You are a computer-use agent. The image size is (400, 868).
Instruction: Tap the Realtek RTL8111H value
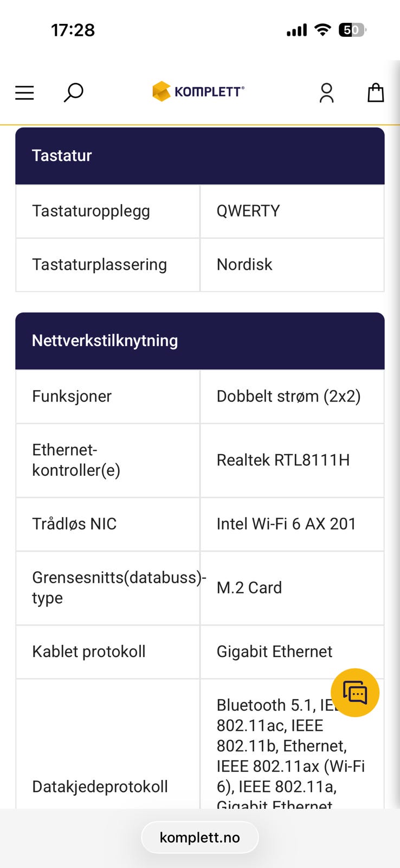tap(283, 460)
